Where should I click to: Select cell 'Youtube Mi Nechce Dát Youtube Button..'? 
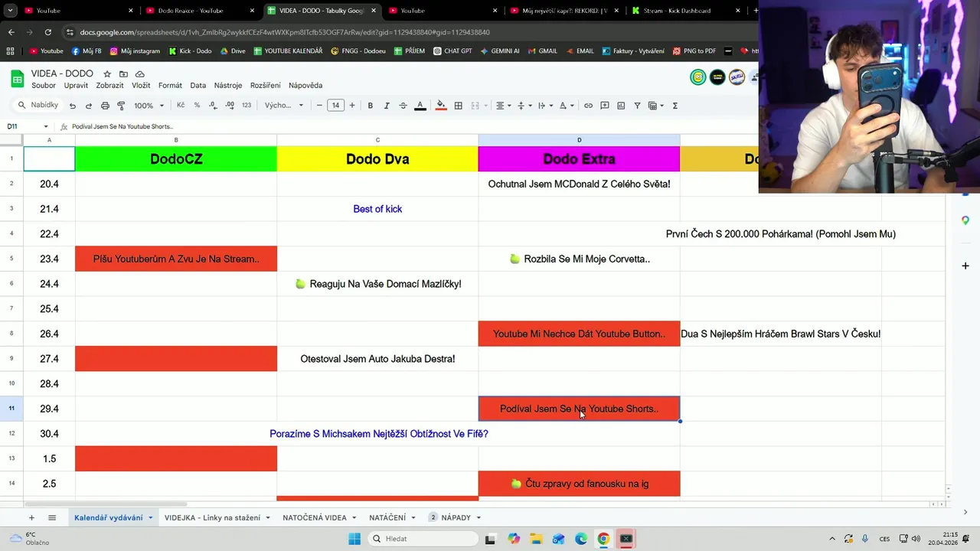pyautogui.click(x=579, y=334)
